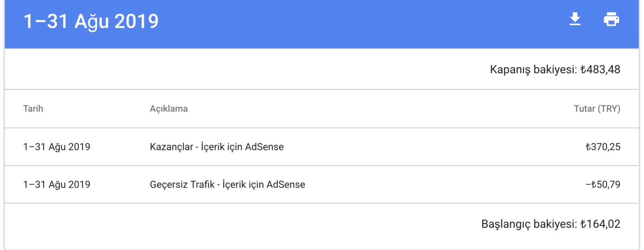Screen dimensions: 644x250
Task: Click the blue header bar area
Action: click(322, 24)
